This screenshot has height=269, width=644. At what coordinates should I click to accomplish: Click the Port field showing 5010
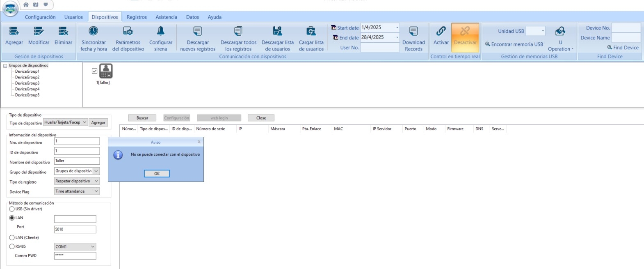pyautogui.click(x=75, y=230)
